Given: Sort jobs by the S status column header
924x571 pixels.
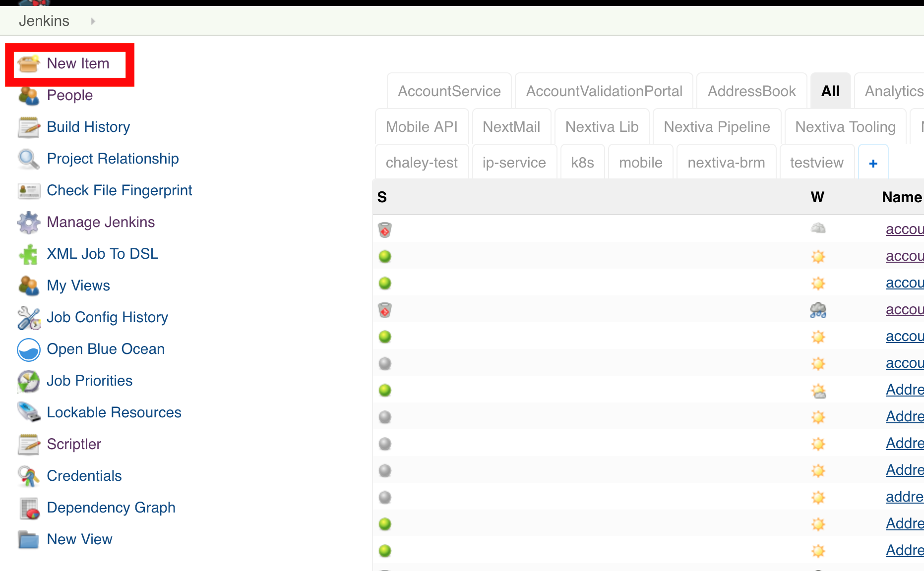Looking at the screenshot, I should pos(382,197).
